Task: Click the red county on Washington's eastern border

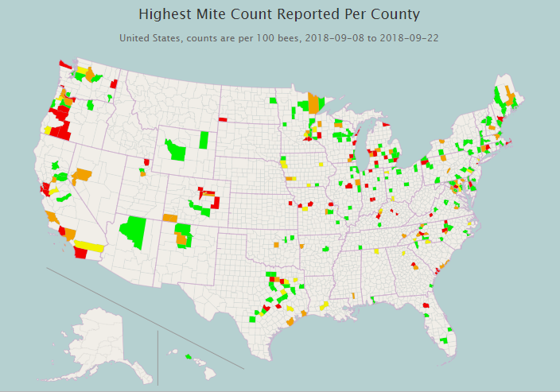Action: pyautogui.click(x=114, y=84)
